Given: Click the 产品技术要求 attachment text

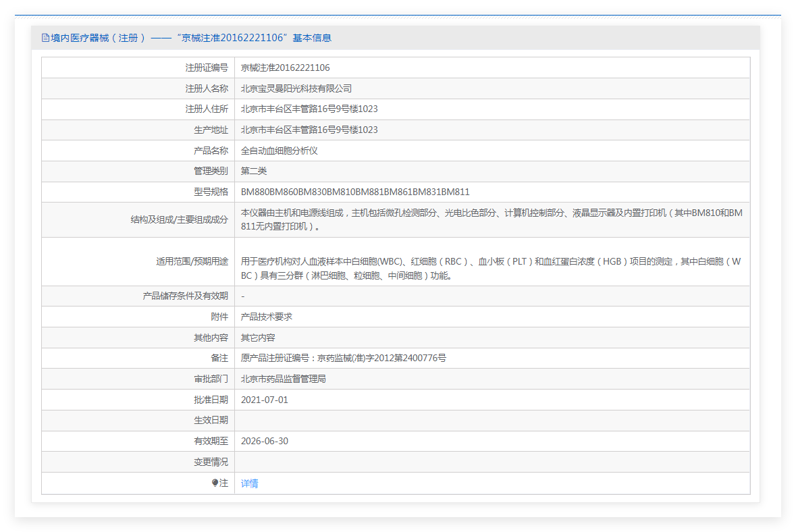Looking at the screenshot, I should click(x=267, y=317).
